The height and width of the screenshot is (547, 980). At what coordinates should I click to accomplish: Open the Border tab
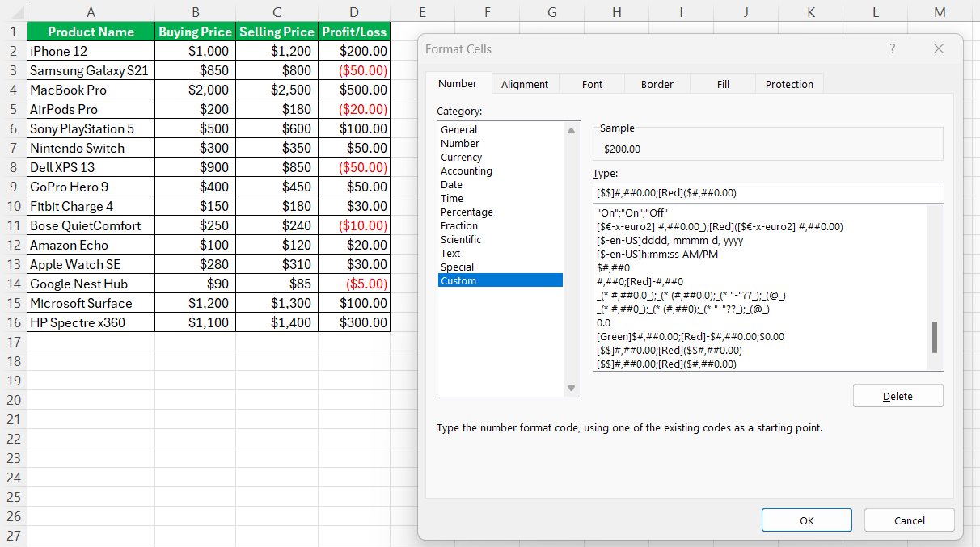click(x=657, y=84)
